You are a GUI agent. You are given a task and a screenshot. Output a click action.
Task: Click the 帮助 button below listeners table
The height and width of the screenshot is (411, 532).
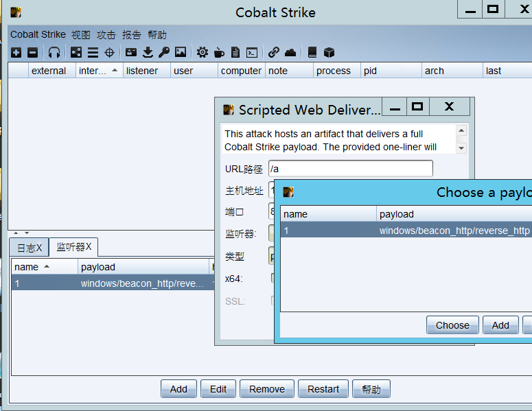(x=371, y=389)
